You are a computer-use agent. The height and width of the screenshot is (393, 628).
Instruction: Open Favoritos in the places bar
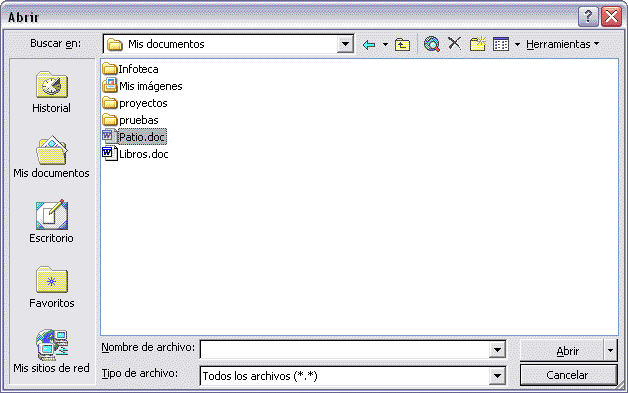point(51,287)
